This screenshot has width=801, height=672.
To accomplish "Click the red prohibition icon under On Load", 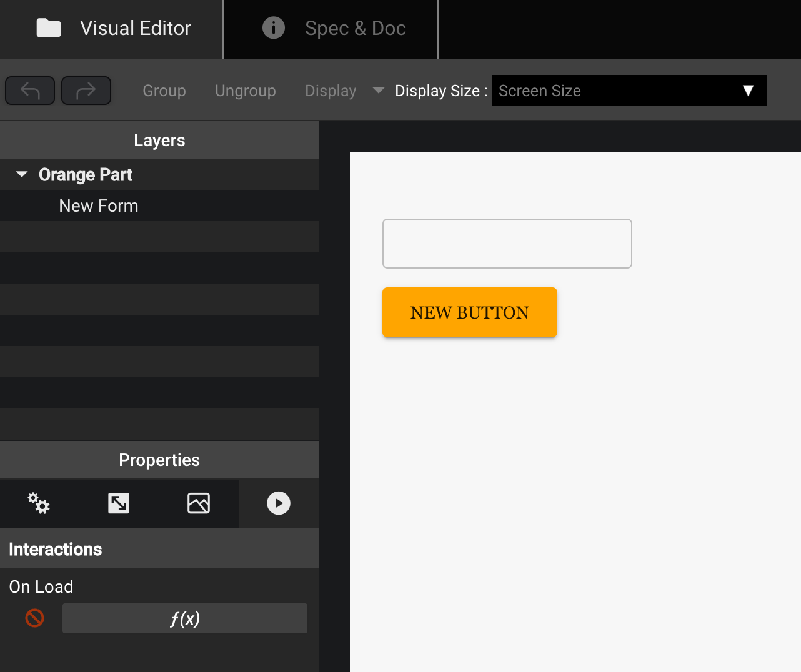I will pos(34,618).
